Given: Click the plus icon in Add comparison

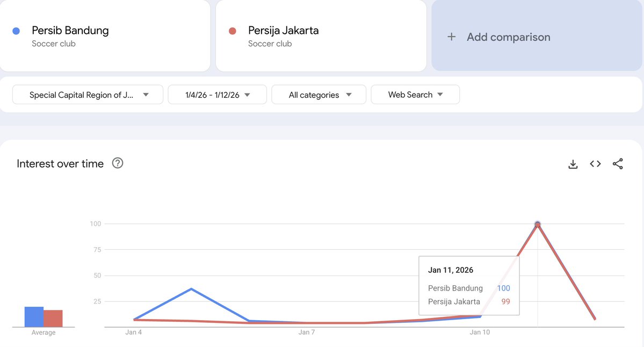Looking at the screenshot, I should tap(451, 37).
